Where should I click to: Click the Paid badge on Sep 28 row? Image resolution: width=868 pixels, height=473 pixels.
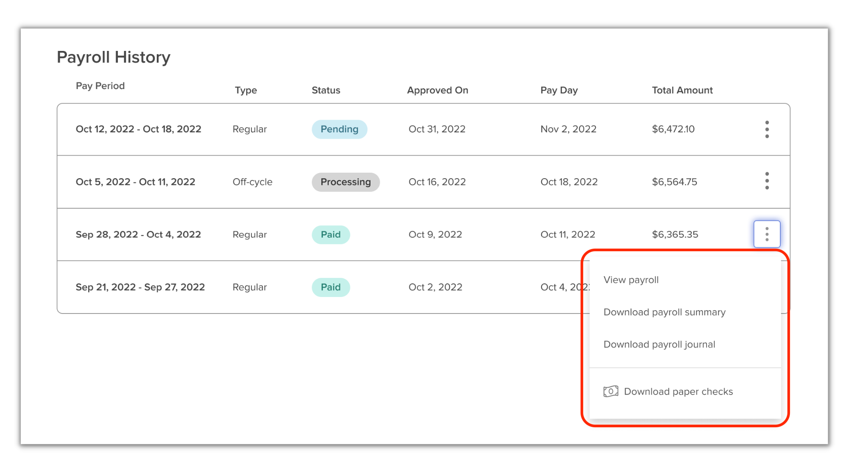331,234
